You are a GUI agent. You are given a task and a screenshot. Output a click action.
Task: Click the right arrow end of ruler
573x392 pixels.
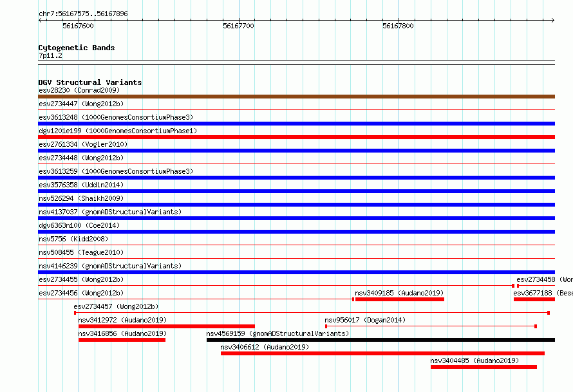pos(553,20)
